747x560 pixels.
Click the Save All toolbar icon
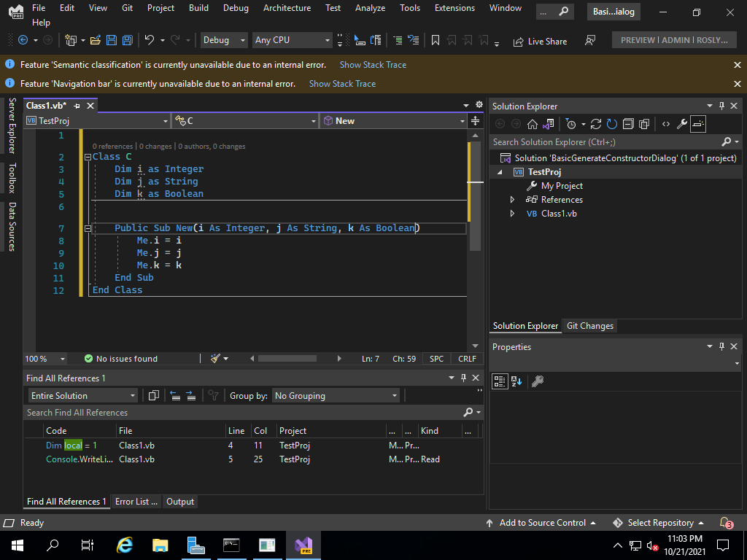(127, 41)
